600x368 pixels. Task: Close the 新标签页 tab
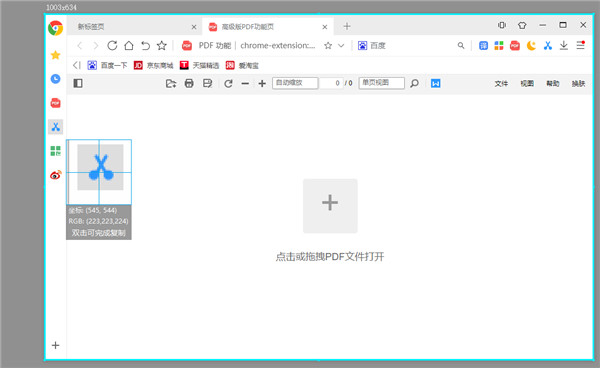click(194, 27)
